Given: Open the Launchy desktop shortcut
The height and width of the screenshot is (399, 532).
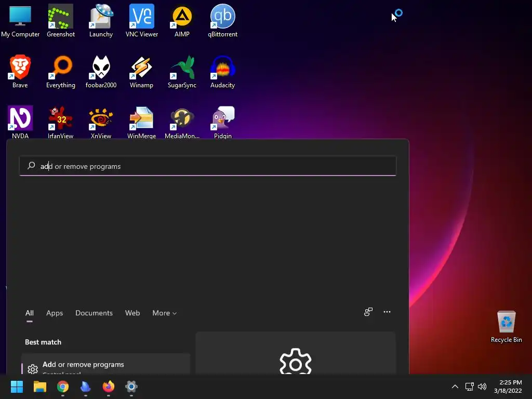Looking at the screenshot, I should (x=101, y=21).
